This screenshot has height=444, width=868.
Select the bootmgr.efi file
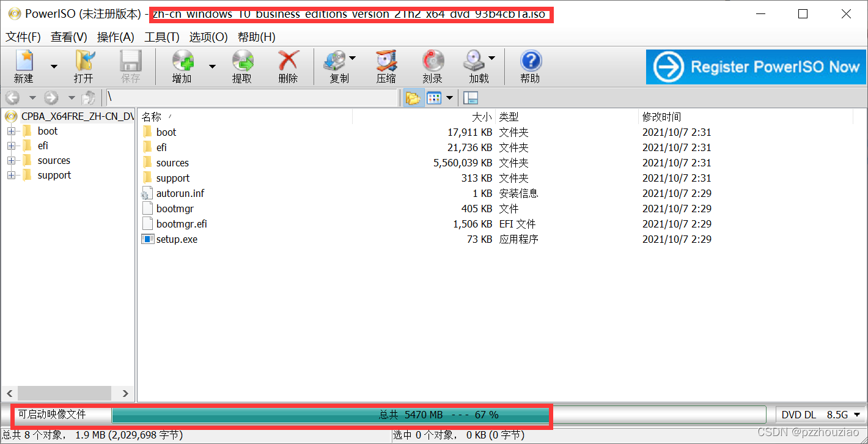[x=182, y=224]
